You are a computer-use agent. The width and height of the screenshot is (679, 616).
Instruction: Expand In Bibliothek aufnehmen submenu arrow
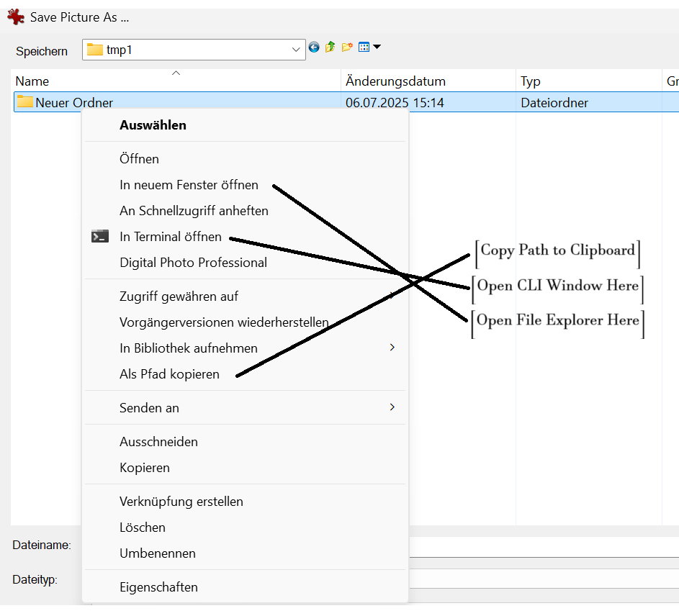point(392,348)
